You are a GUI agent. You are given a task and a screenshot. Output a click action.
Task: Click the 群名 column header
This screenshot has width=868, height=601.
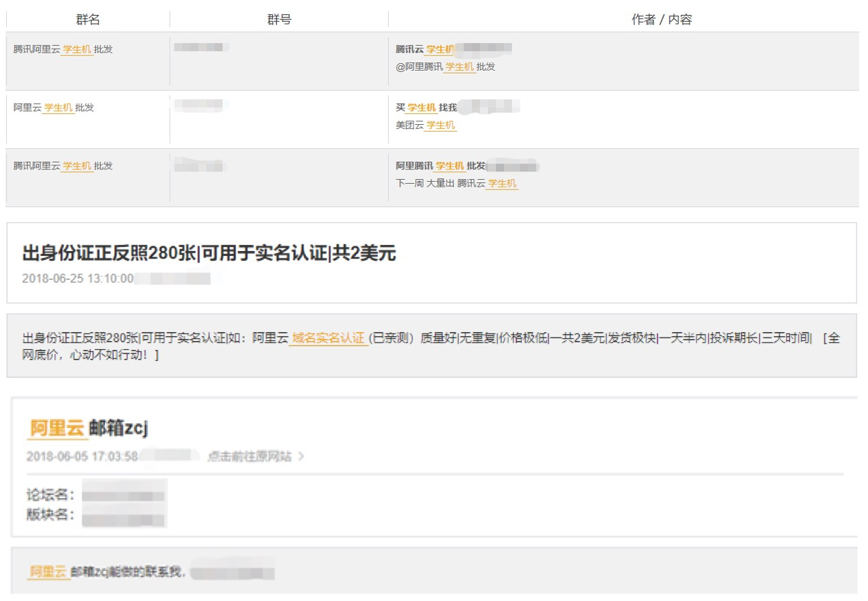(x=88, y=20)
